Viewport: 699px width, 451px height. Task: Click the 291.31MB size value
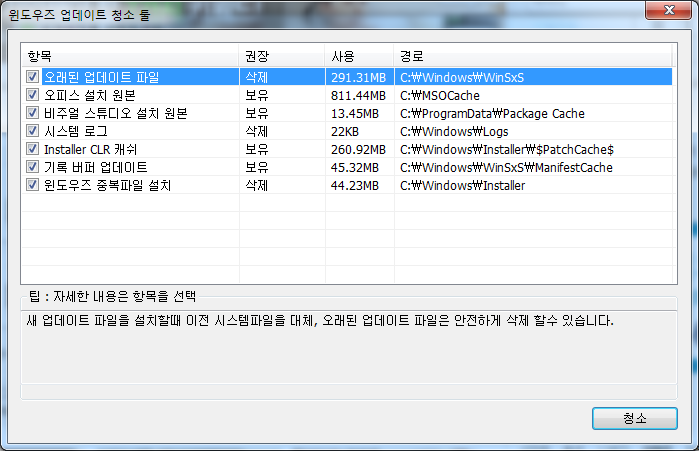358,78
